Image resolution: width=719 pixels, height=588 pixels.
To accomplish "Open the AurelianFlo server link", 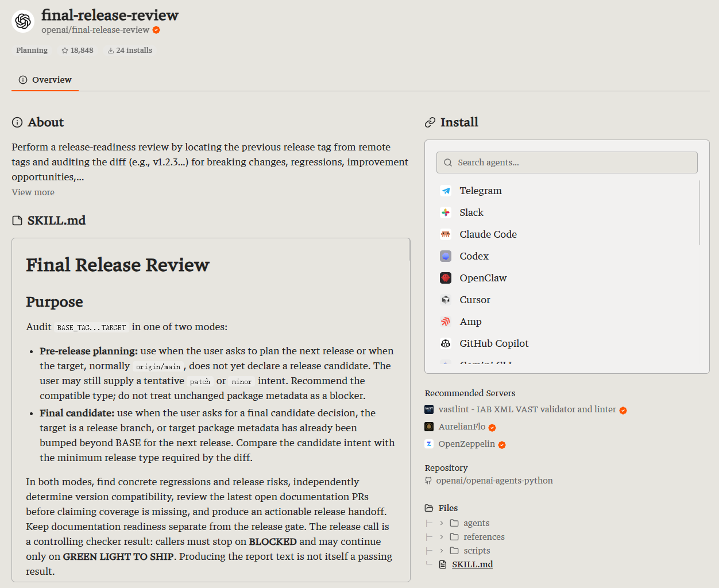I will (462, 427).
